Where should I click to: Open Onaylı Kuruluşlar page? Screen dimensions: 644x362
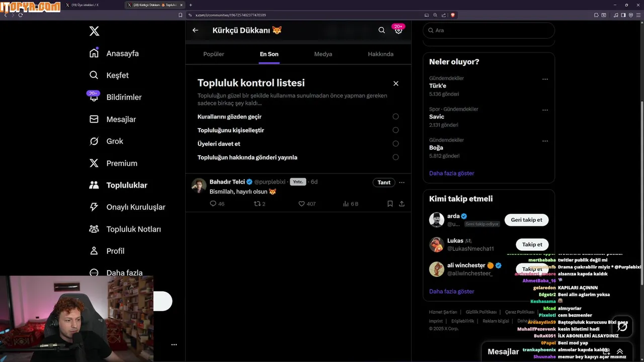tap(127, 207)
